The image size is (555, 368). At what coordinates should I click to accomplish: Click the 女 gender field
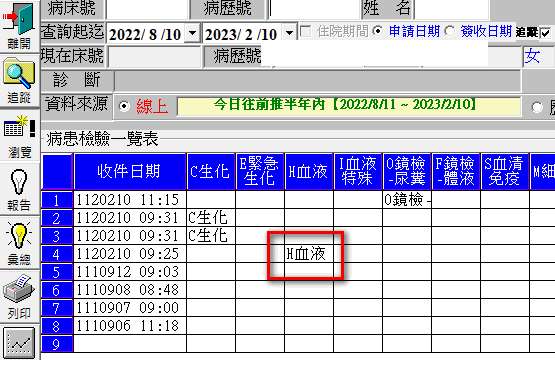[x=538, y=56]
